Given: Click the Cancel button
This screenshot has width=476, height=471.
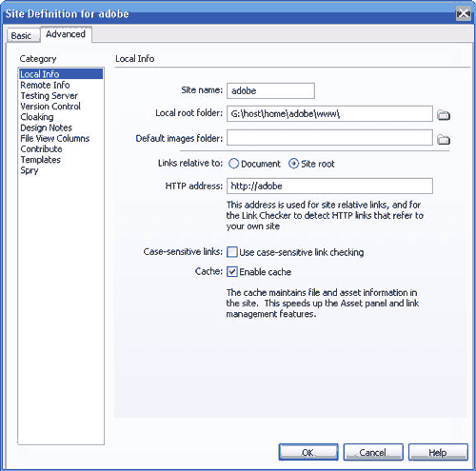Looking at the screenshot, I should [x=373, y=452].
